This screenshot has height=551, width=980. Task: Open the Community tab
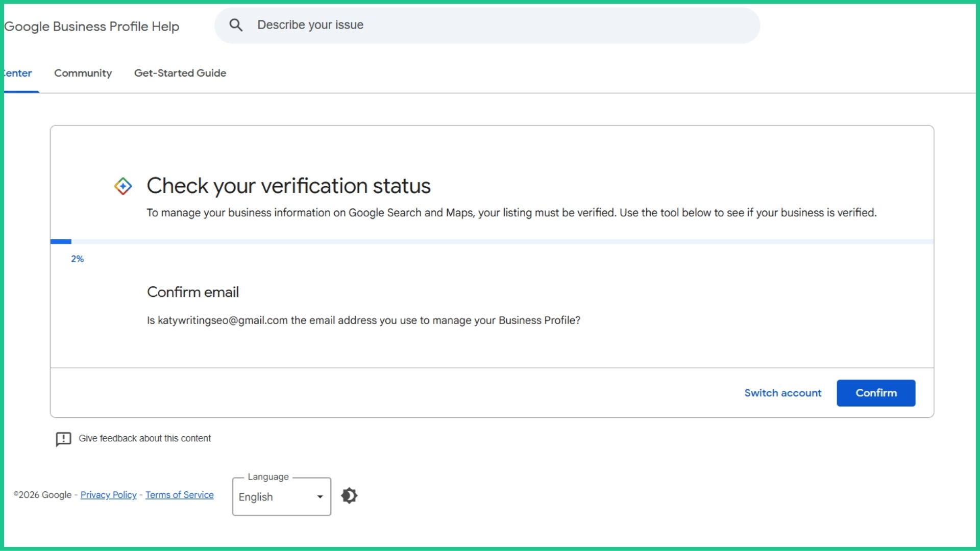83,73
